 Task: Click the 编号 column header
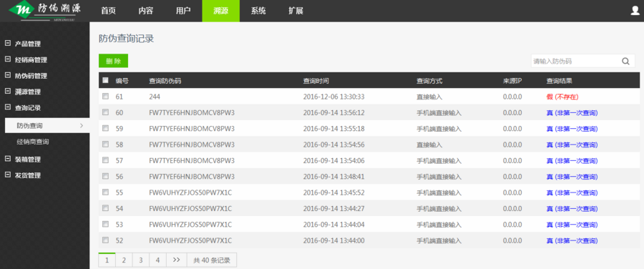point(122,81)
